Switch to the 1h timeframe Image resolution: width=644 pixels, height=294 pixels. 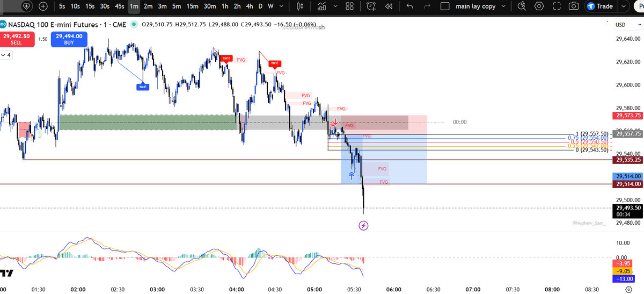click(225, 6)
